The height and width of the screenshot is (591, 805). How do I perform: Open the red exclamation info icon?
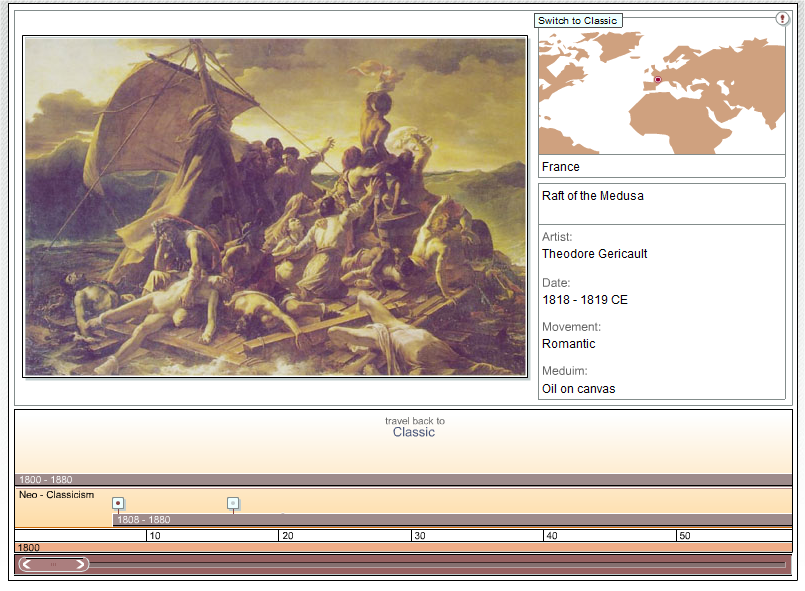(782, 19)
